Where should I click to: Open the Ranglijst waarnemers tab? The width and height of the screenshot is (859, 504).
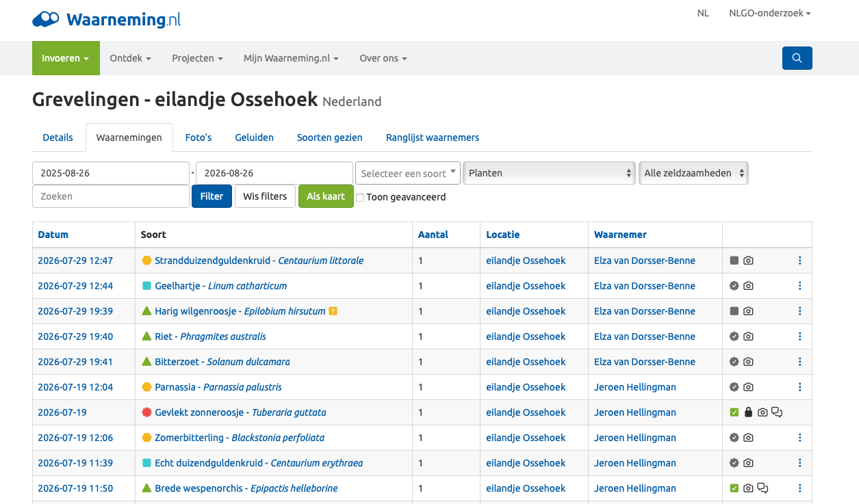pyautogui.click(x=433, y=137)
